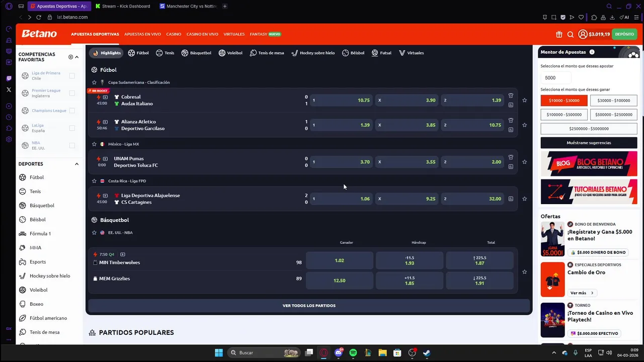Screen dimensions: 644x362
Task: Expand Ver más in Cambio de Oro offer
Action: tap(582, 293)
